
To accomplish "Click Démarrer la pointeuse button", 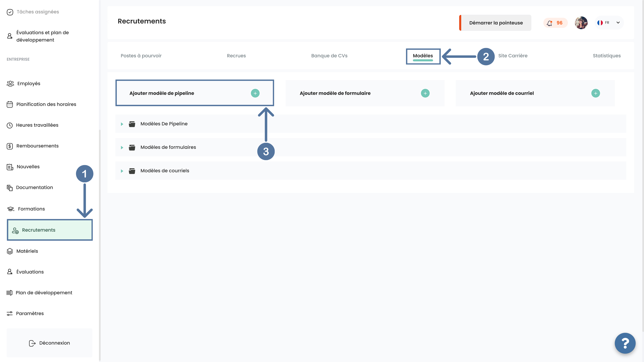I will pyautogui.click(x=495, y=23).
